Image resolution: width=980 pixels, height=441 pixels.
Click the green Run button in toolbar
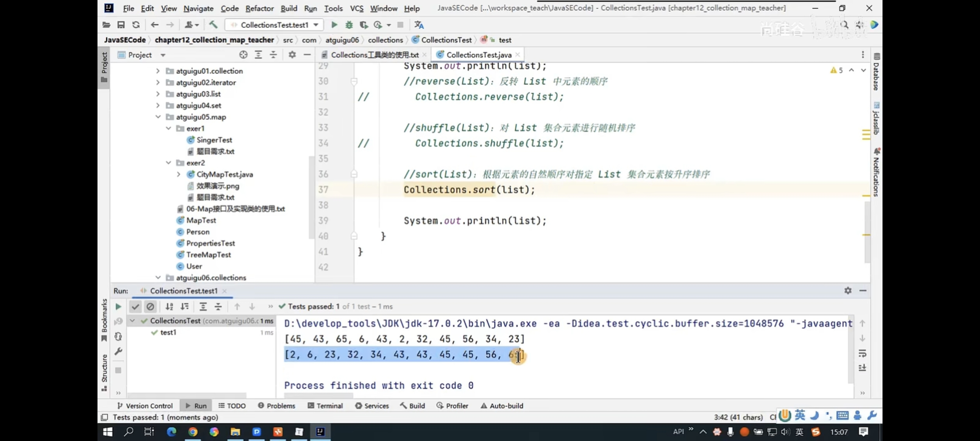334,25
